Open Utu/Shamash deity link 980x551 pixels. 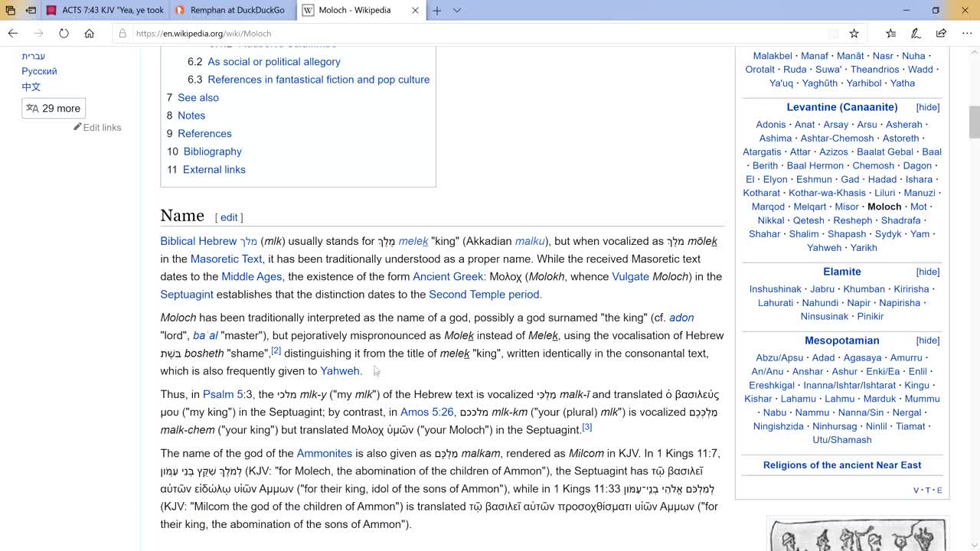[x=841, y=439]
